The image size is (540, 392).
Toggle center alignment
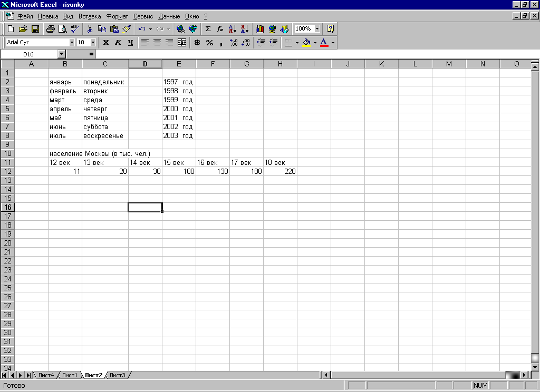coord(157,43)
